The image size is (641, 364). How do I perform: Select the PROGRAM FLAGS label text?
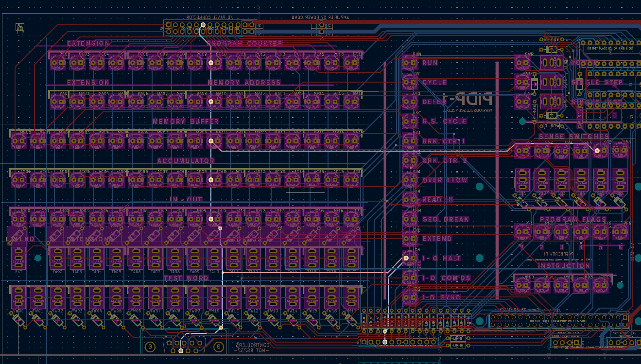[x=573, y=220]
